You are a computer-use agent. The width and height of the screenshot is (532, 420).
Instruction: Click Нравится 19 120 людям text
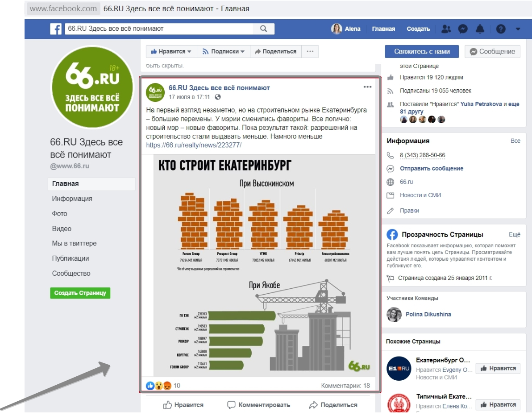click(x=431, y=77)
